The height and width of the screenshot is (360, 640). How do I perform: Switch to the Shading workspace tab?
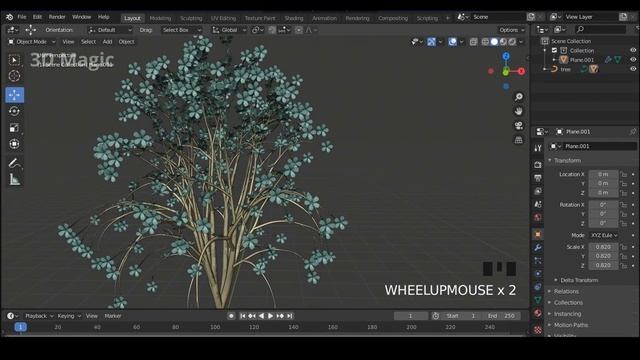[294, 18]
